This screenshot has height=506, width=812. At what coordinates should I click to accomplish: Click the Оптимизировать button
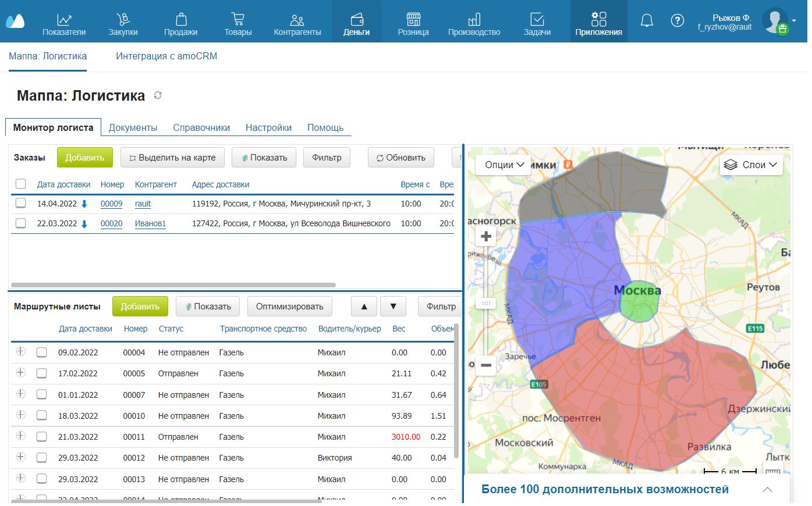pos(289,307)
